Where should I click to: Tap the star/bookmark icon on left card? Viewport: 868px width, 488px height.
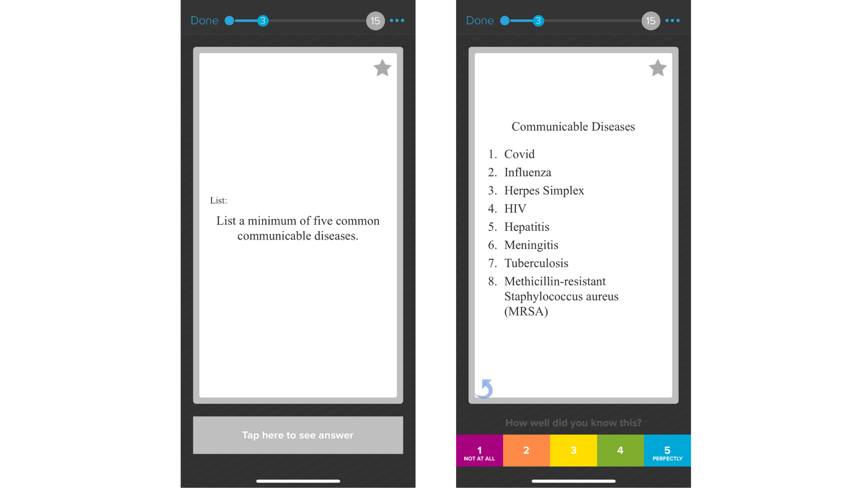[382, 68]
